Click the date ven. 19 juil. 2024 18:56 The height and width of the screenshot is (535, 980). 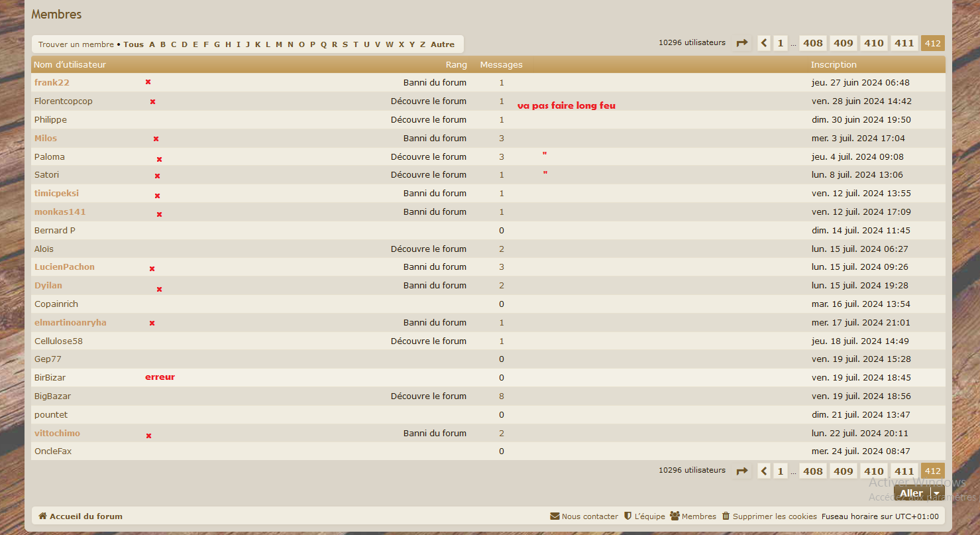tap(861, 396)
